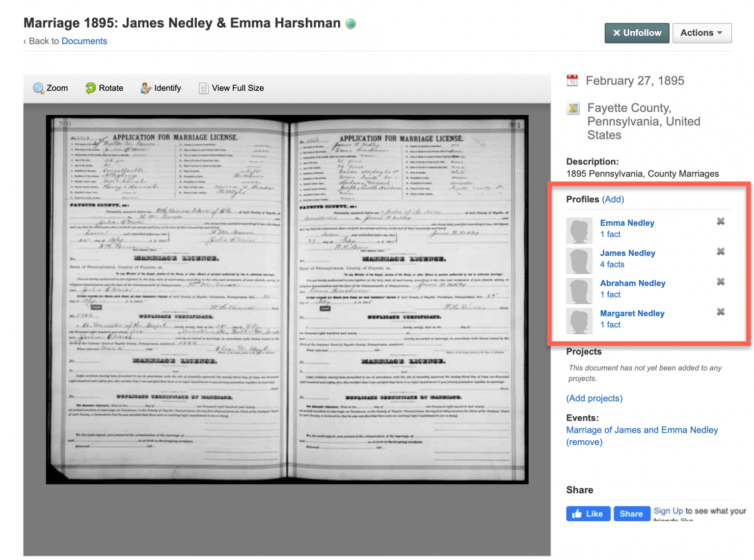Screen dimensions: 754x560
Task: Select the Zoom tool
Action: [x=50, y=88]
